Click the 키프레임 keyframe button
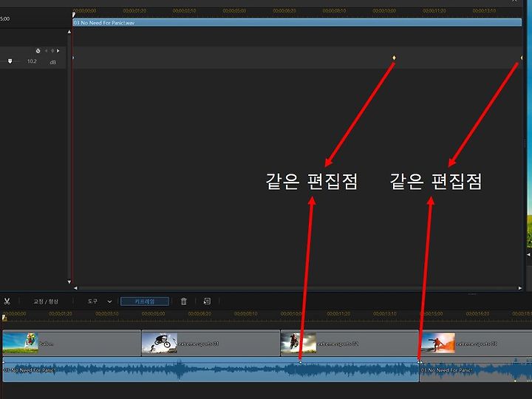The width and height of the screenshot is (532, 399). pos(145,301)
